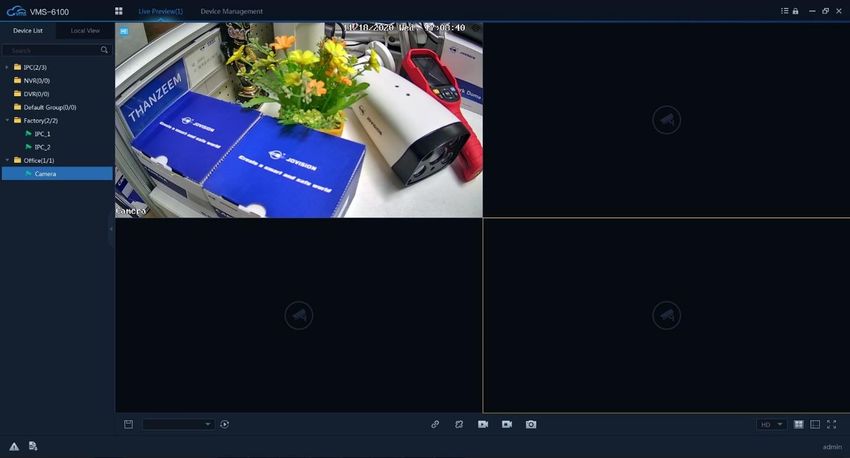
Task: Focus the device Search field
Action: point(51,50)
